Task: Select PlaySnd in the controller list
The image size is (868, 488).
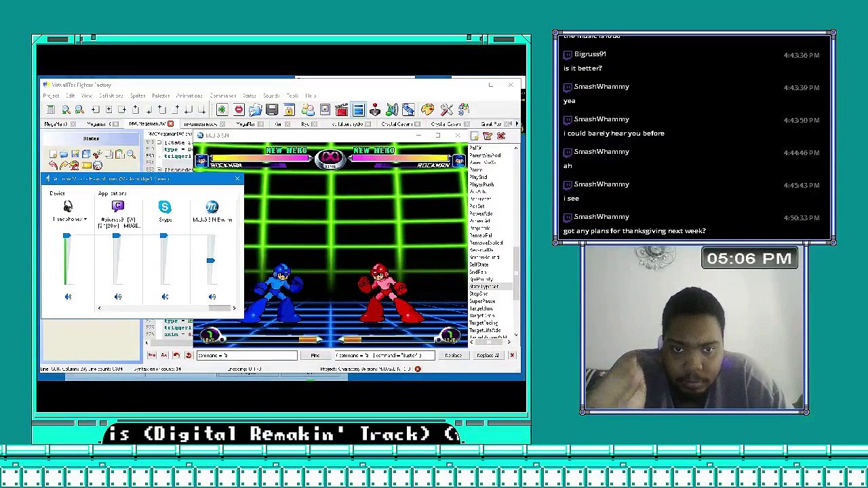Action: (479, 178)
